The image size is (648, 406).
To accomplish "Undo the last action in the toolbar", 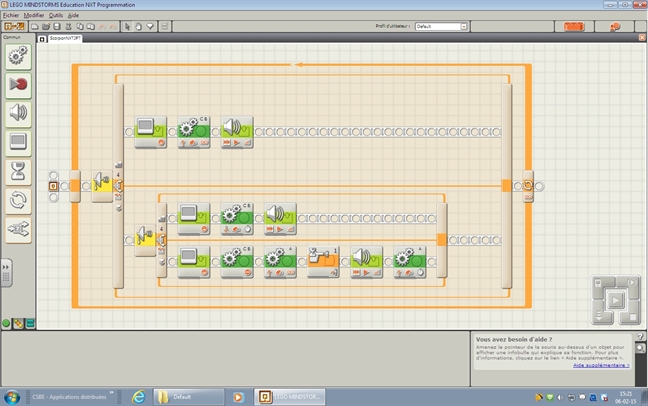I will coord(102,26).
